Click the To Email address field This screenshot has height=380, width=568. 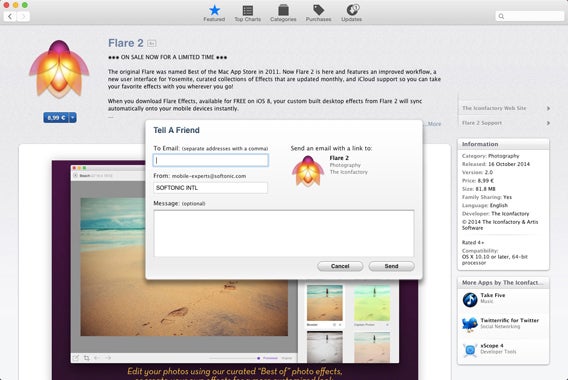(210, 160)
